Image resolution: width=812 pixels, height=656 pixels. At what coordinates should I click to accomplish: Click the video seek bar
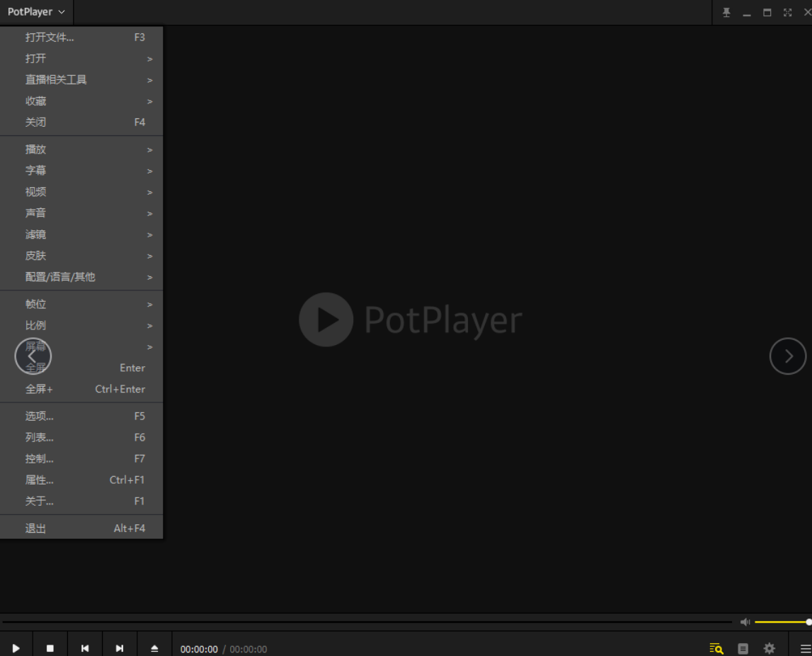(x=367, y=622)
